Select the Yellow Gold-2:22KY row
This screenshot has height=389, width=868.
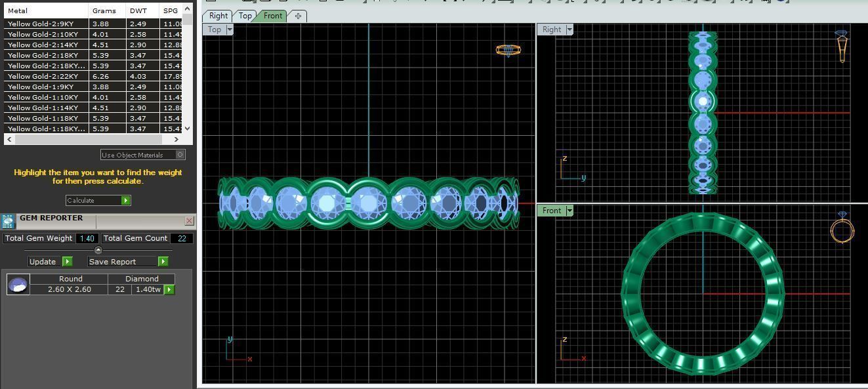[x=93, y=76]
